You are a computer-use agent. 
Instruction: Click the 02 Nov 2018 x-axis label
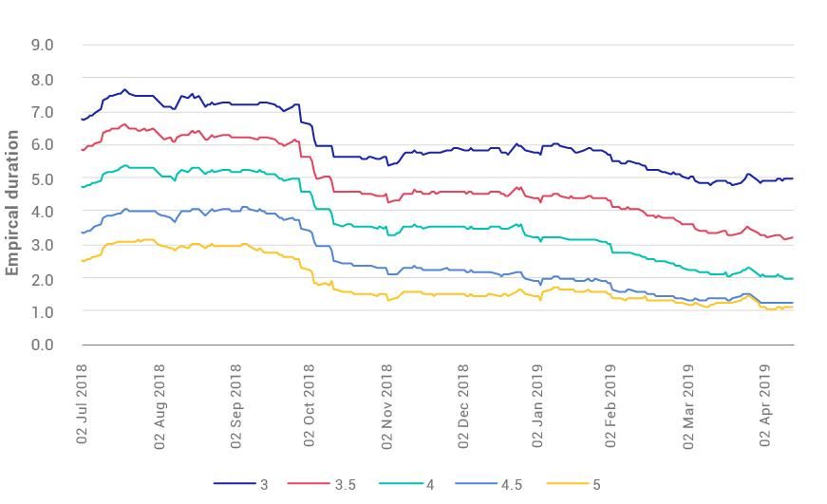point(387,404)
